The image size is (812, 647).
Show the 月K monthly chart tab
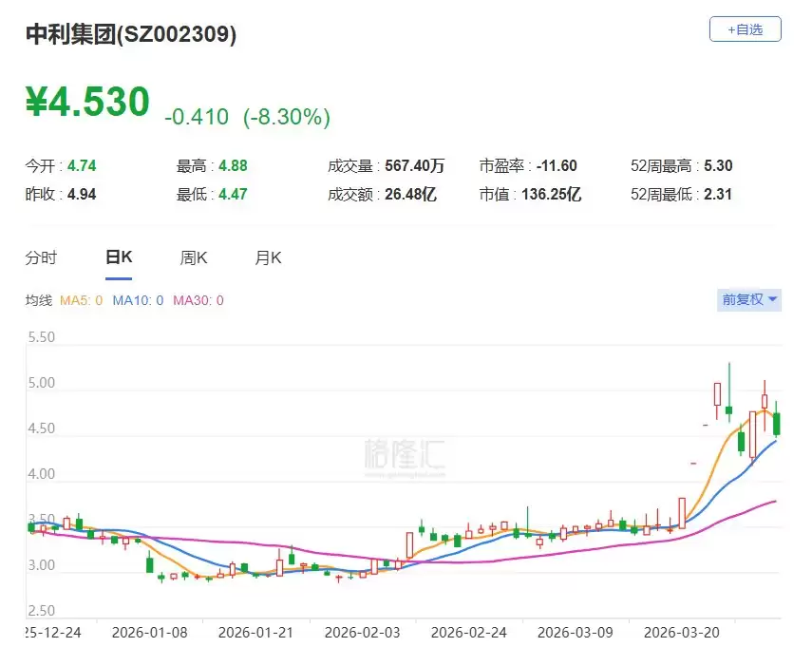pos(268,257)
